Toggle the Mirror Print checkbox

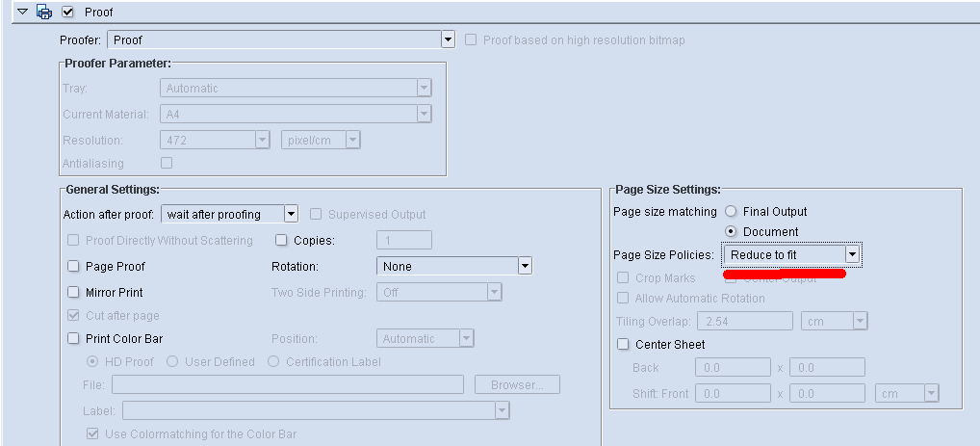point(73,292)
